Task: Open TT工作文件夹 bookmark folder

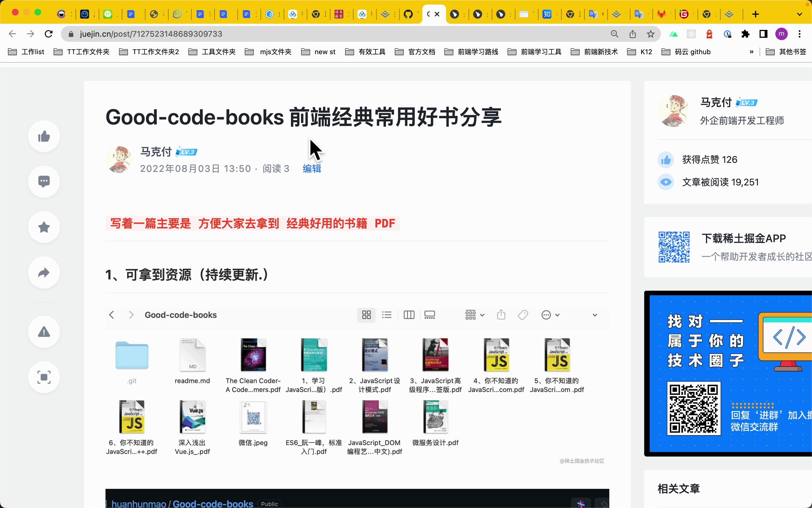Action: click(82, 52)
